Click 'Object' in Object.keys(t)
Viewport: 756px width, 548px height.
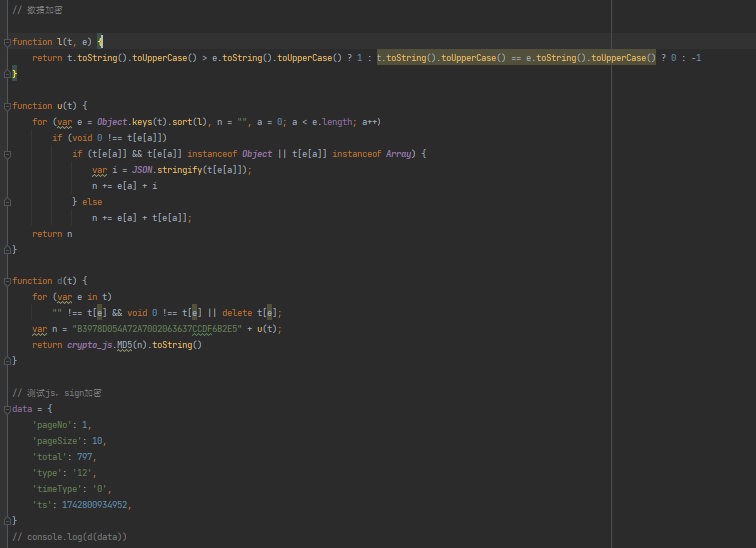(112, 122)
